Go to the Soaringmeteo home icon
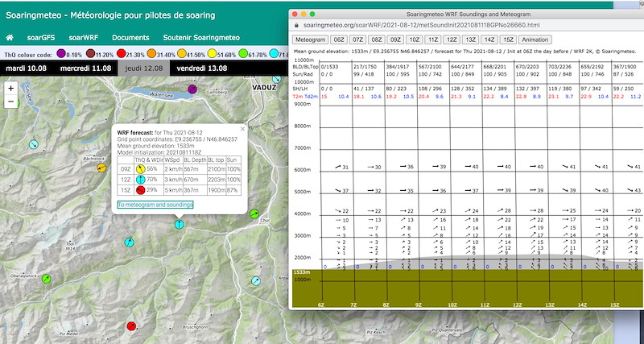This screenshot has height=344, width=644. pyautogui.click(x=10, y=37)
